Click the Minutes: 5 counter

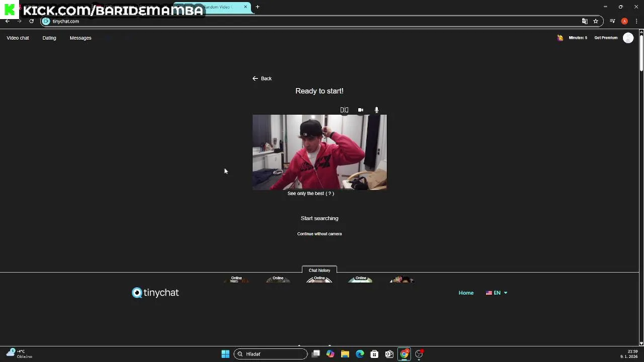pos(578,38)
